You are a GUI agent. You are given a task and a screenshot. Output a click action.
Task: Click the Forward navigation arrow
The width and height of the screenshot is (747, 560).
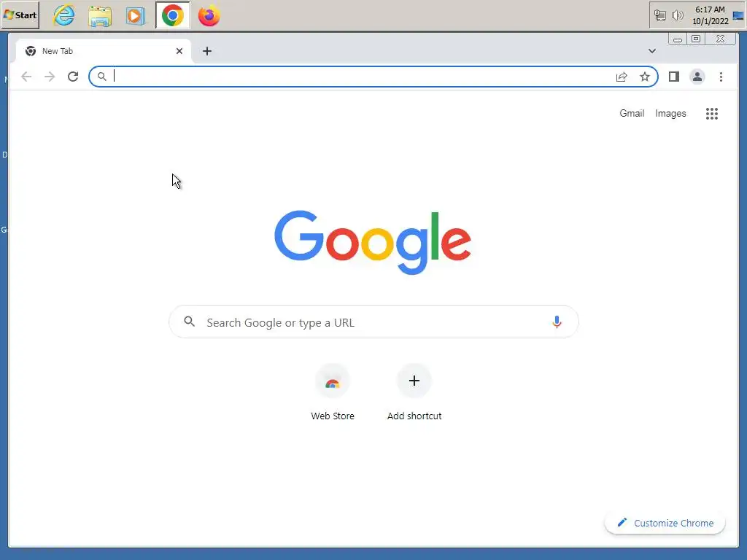(50, 77)
